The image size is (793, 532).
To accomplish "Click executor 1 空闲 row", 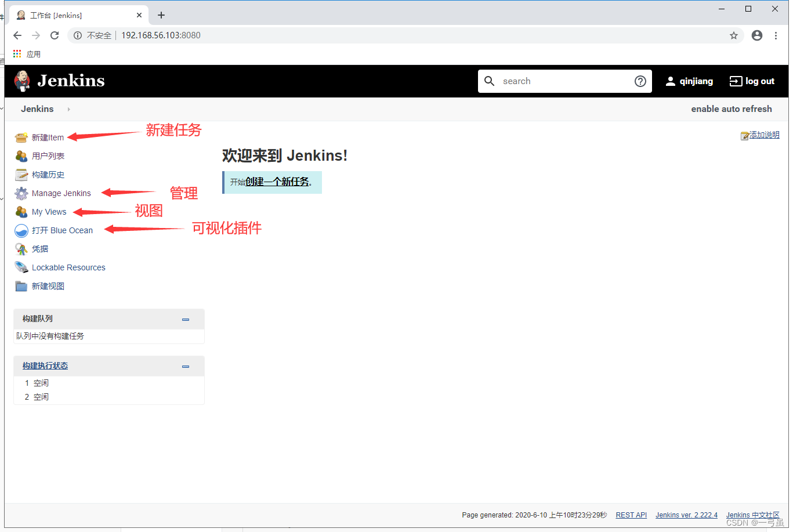I will pos(109,383).
